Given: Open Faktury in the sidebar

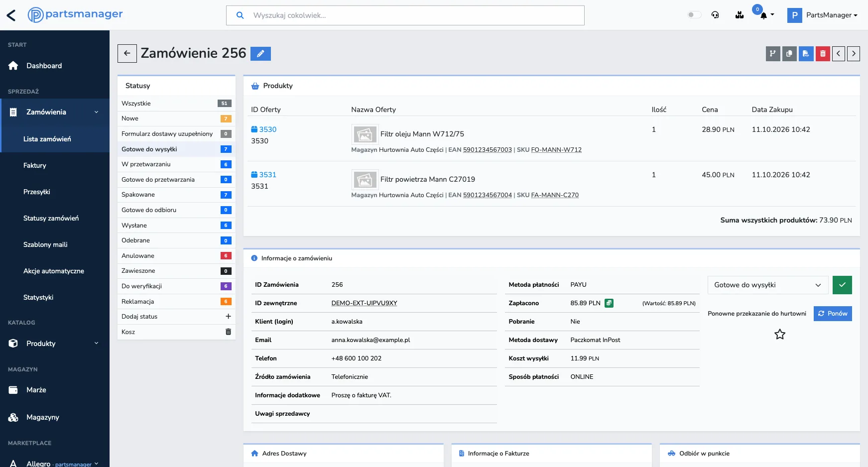Looking at the screenshot, I should pyautogui.click(x=35, y=165).
